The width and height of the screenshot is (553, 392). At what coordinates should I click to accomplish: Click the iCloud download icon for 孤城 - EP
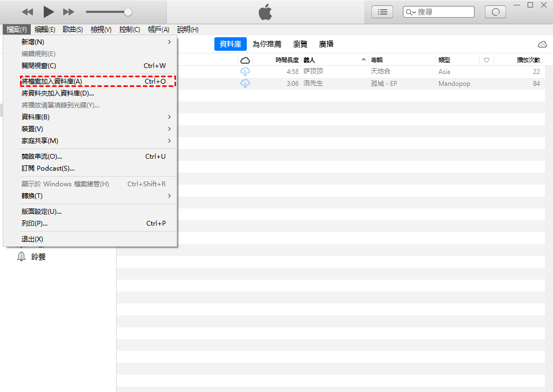[245, 84]
